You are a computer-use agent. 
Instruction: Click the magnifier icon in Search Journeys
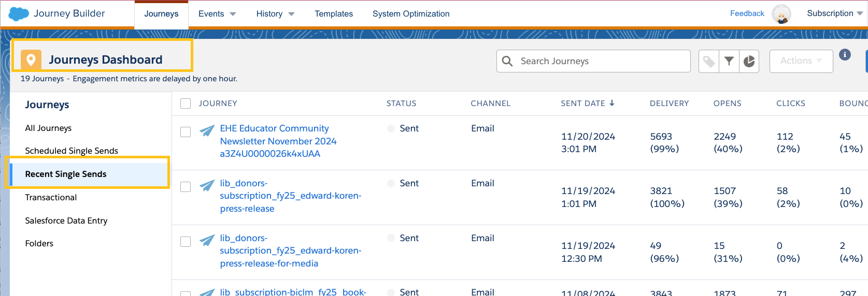coord(508,61)
